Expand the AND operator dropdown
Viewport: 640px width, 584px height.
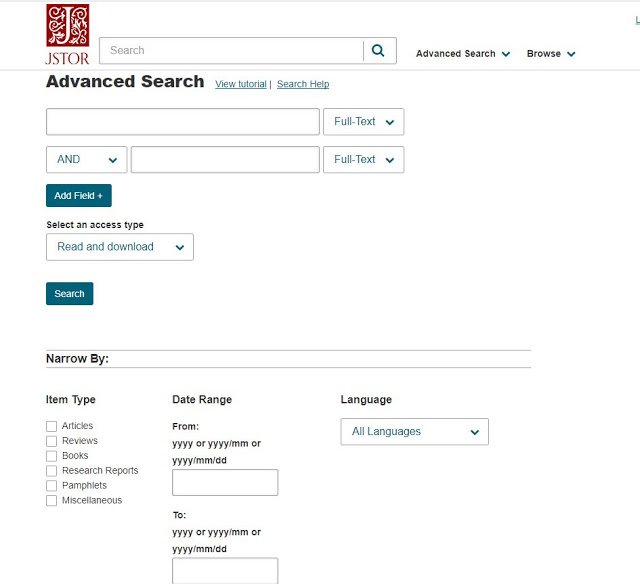pyautogui.click(x=86, y=160)
